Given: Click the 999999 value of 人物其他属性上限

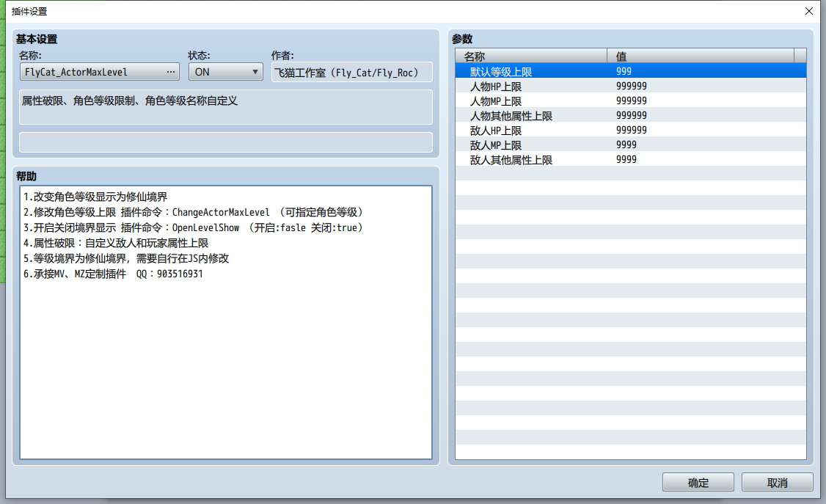Looking at the screenshot, I should 631,115.
